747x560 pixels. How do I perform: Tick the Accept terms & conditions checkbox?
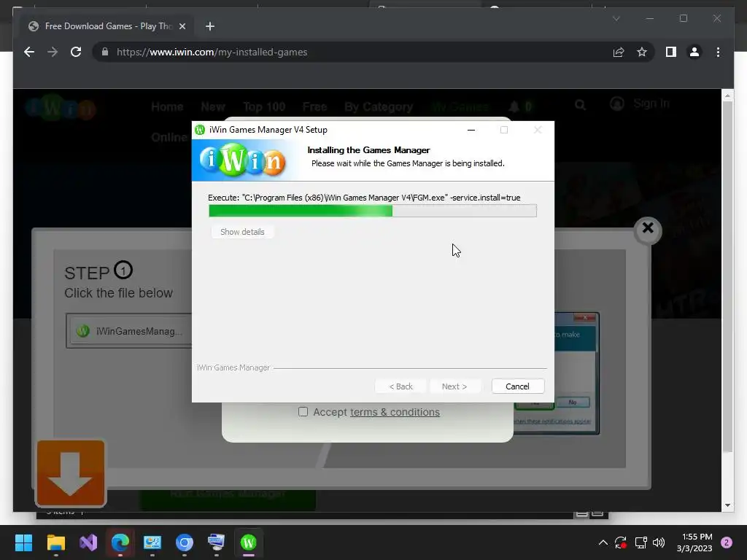(x=303, y=412)
